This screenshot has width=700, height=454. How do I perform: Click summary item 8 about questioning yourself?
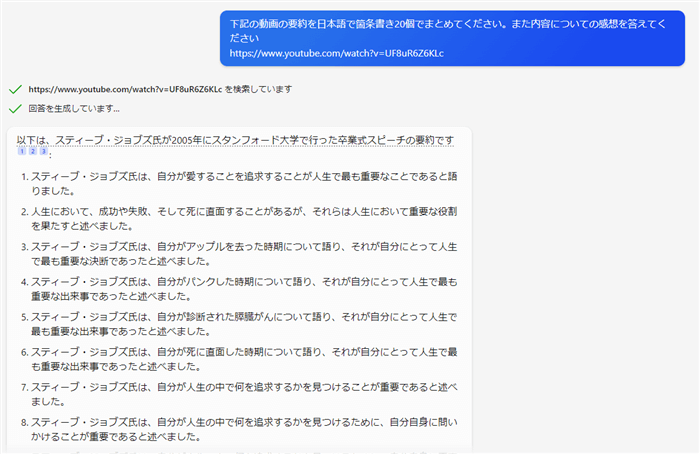pyautogui.click(x=244, y=429)
